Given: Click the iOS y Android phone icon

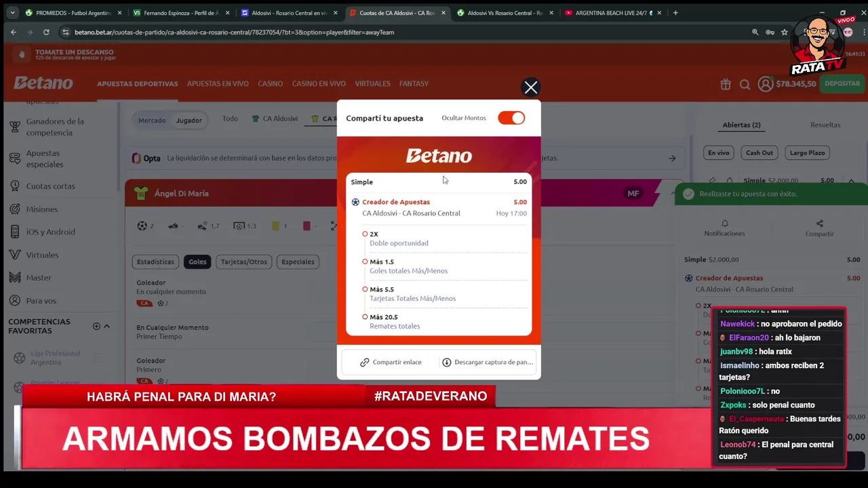Looking at the screenshot, I should point(14,232).
